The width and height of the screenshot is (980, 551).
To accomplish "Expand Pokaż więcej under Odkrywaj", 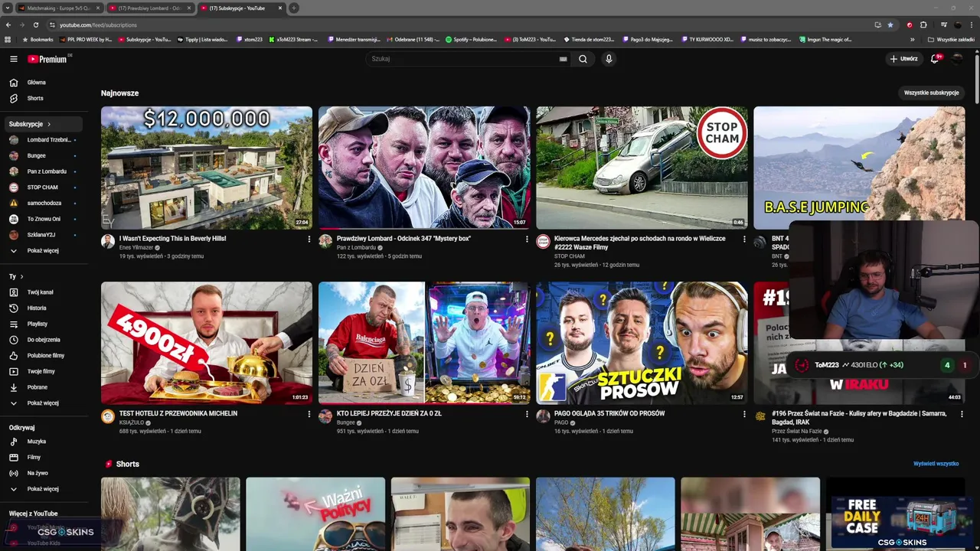I will (x=44, y=489).
